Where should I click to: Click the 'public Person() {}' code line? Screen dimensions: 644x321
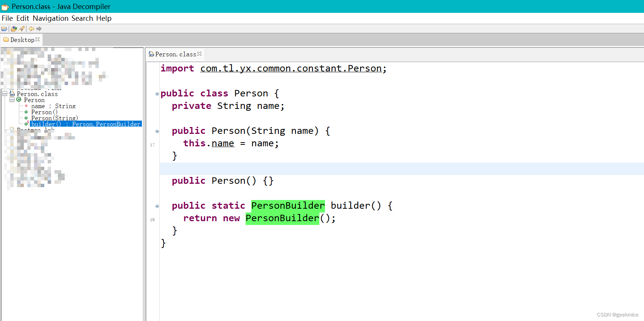click(x=222, y=181)
